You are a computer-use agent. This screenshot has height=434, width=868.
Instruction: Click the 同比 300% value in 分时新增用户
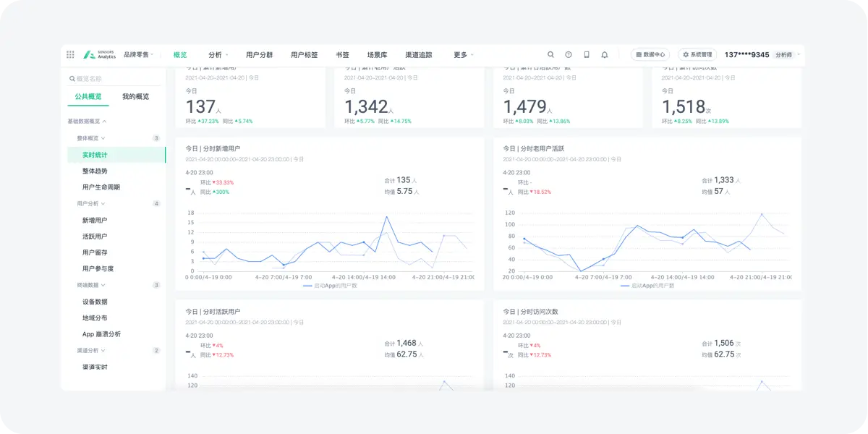coord(215,192)
